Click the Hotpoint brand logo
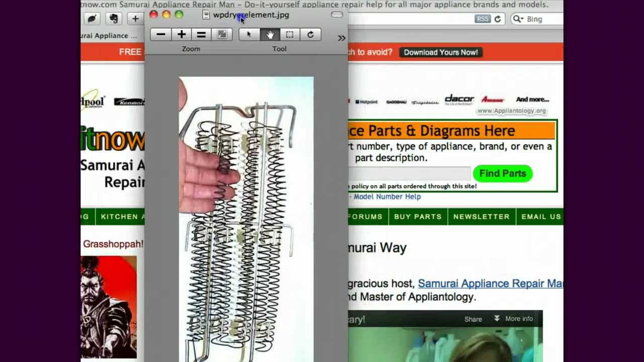Screen dimensions: 644x362 (366, 102)
